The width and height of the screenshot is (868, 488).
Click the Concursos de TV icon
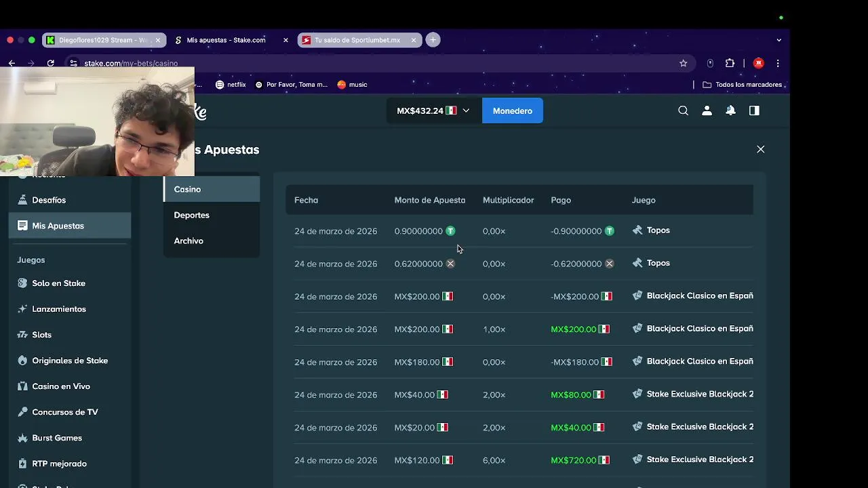click(x=22, y=412)
